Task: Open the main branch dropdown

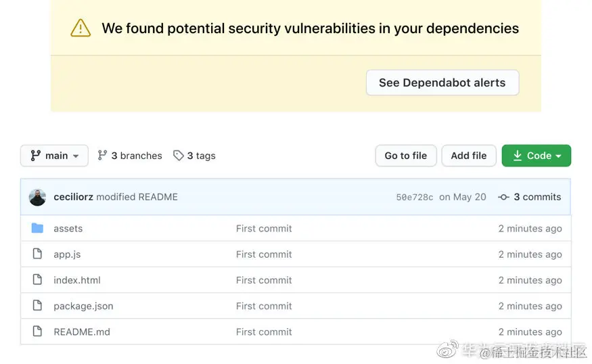Action: 54,156
